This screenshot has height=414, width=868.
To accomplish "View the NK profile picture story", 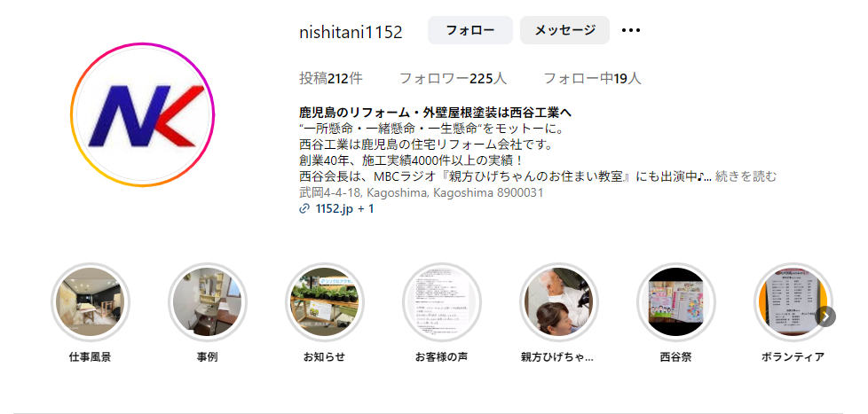I will click(142, 115).
